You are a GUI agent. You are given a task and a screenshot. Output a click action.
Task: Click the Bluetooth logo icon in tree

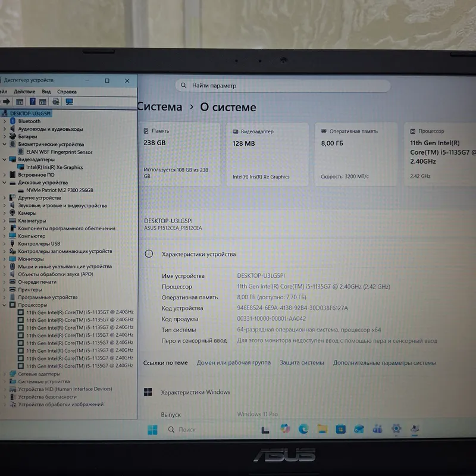click(12, 121)
